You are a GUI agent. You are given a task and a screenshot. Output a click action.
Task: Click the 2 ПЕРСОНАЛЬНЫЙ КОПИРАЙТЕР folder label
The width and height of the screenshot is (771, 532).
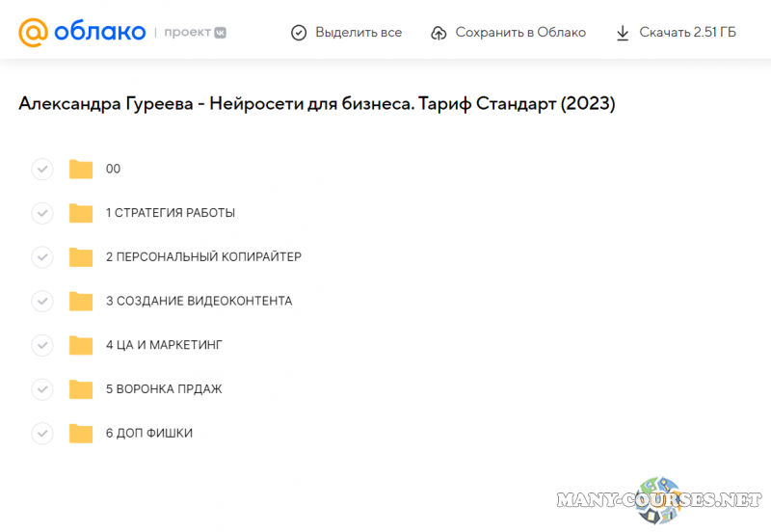203,257
